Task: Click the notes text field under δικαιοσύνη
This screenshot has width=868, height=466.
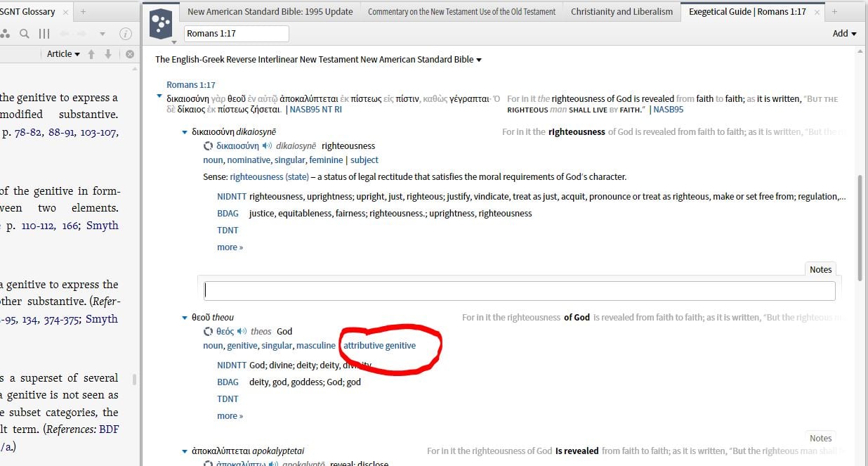Action: [519, 290]
